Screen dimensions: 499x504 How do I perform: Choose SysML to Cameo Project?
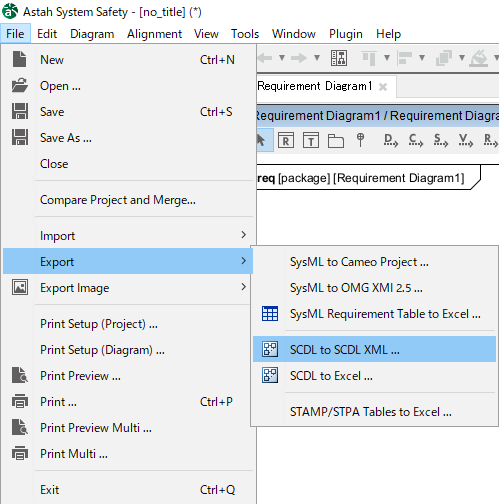(x=374, y=262)
